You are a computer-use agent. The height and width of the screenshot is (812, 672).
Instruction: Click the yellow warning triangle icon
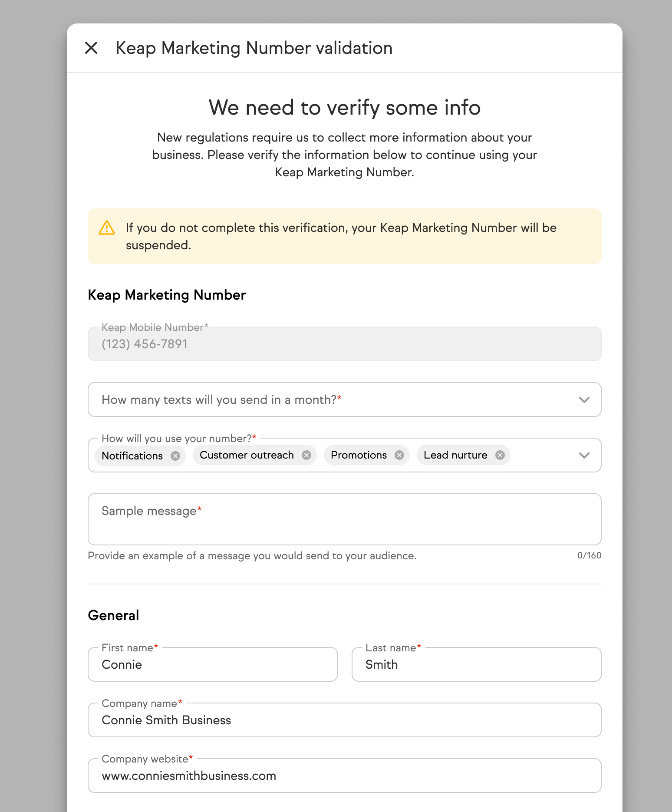pos(107,228)
